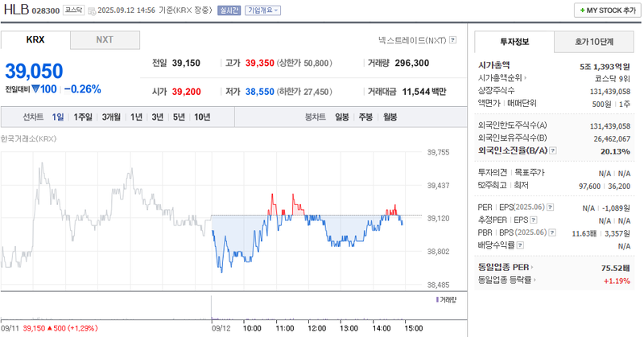This screenshot has height=337, width=644.
Task: Click the 코스닥 market badge
Action: click(73, 10)
